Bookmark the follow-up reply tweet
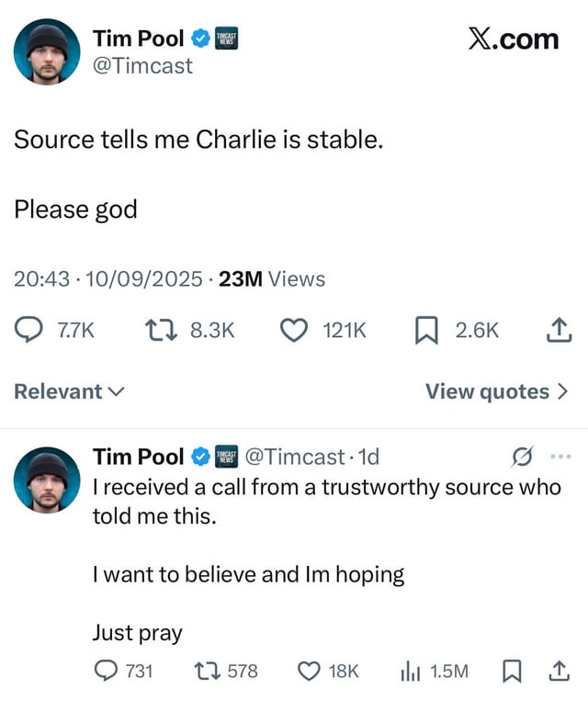Screen dimensions: 588x701 pyautogui.click(x=512, y=671)
